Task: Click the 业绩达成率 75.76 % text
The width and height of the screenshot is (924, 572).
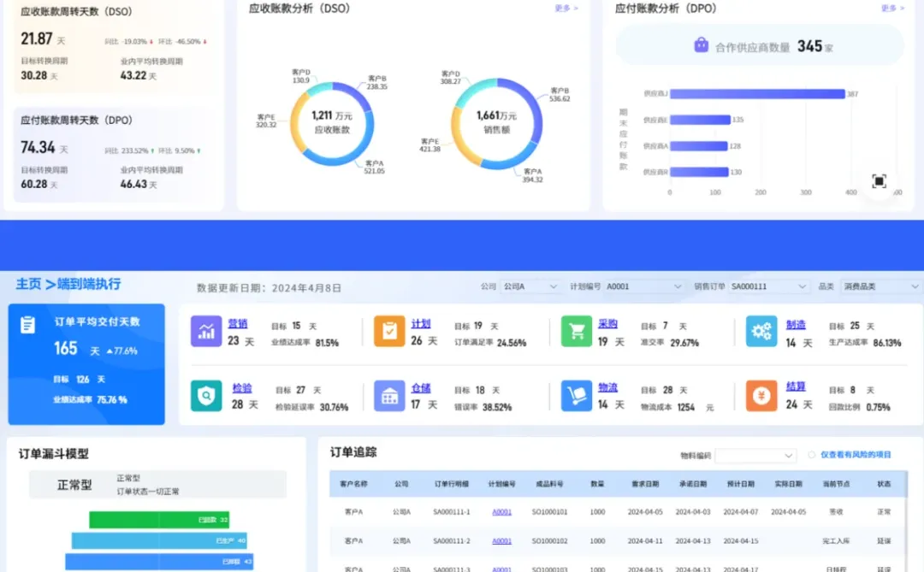Action: click(x=90, y=400)
